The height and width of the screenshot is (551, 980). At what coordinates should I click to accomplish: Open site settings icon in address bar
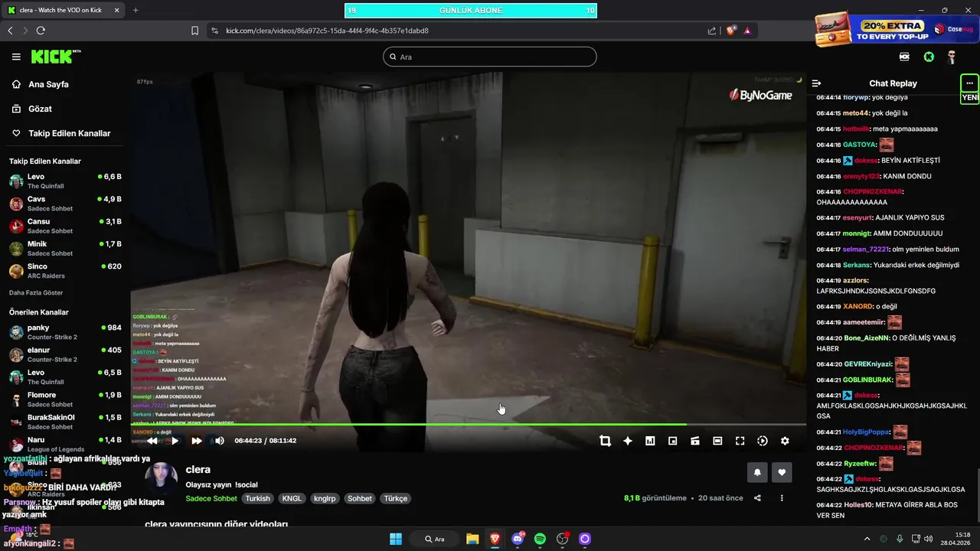click(x=214, y=31)
